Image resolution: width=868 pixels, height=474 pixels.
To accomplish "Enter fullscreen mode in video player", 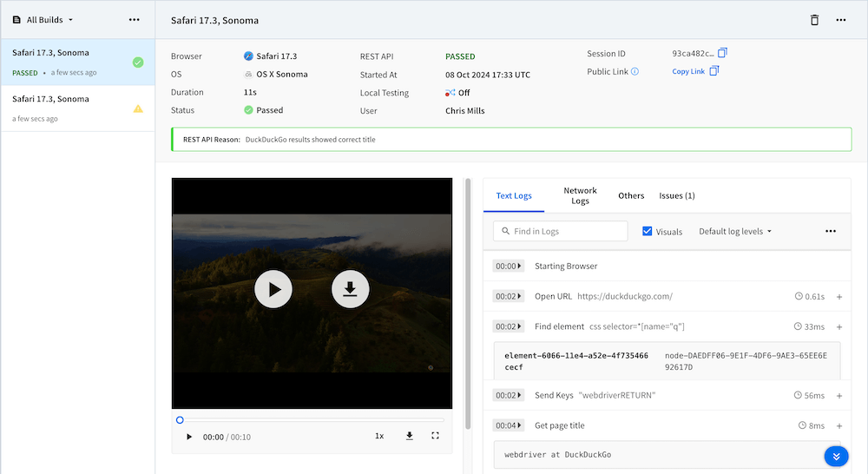I will coord(436,436).
